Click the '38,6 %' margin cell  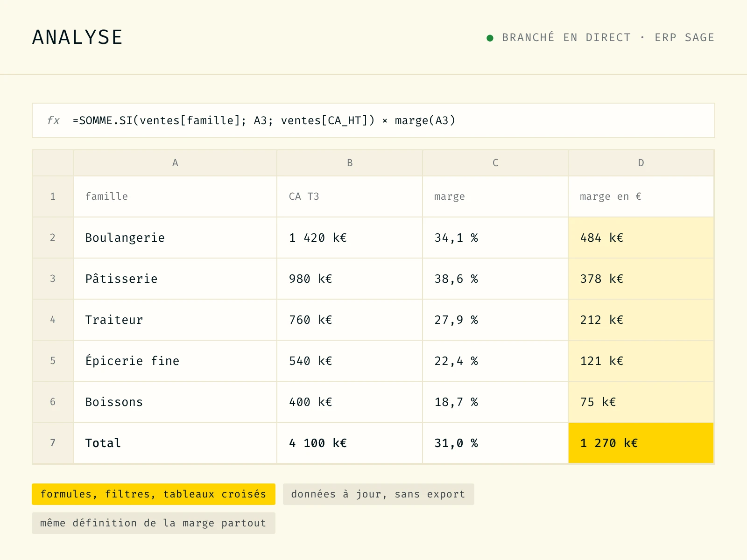coord(495,279)
